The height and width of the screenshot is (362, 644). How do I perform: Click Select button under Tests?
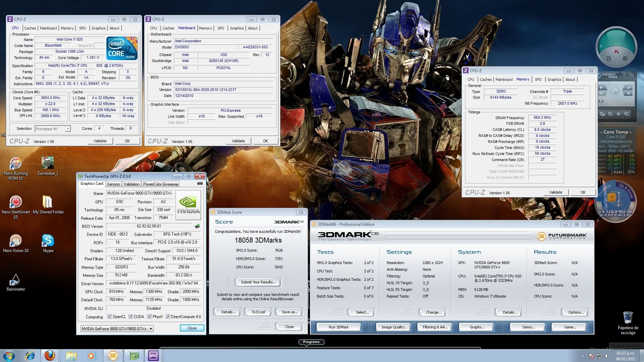[362, 312]
